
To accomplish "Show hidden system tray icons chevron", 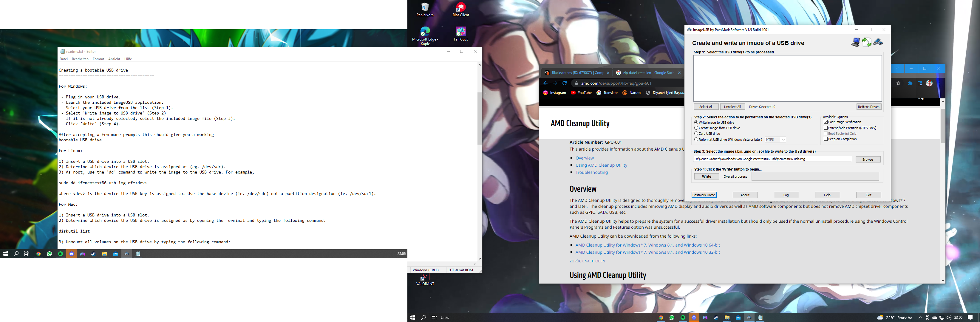I will pos(920,318).
